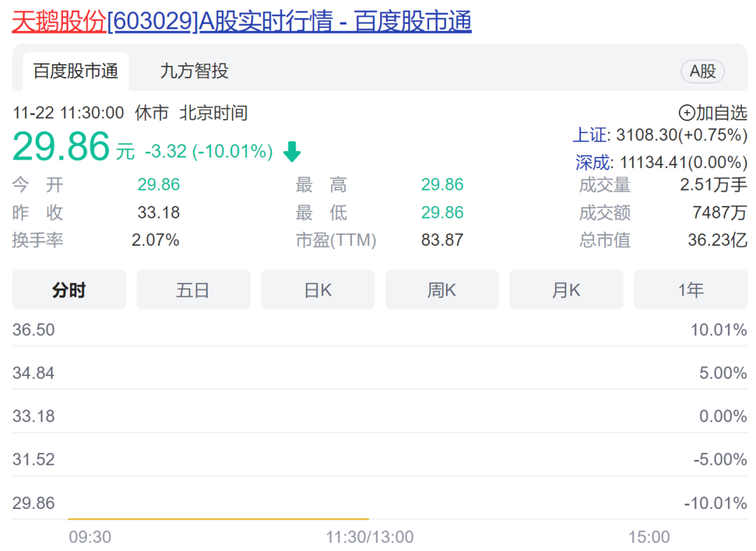Click the green down-arrow price change icon
The height and width of the screenshot is (551, 756).
(x=292, y=151)
